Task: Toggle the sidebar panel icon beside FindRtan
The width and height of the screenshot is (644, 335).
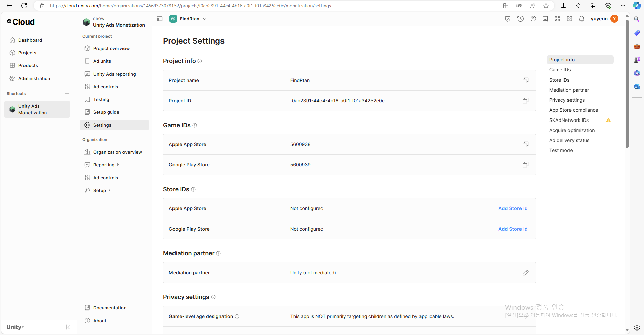Action: click(x=160, y=19)
